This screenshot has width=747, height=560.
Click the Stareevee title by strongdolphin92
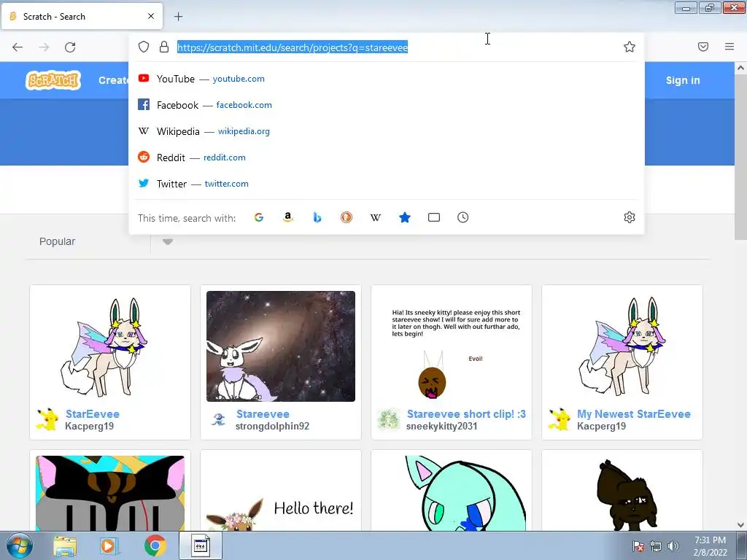coord(263,414)
